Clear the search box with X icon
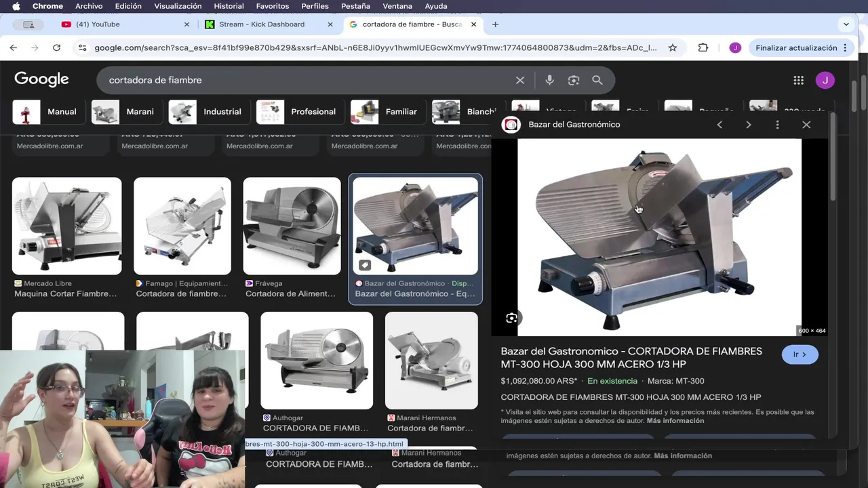This screenshot has width=868, height=488. (x=520, y=80)
